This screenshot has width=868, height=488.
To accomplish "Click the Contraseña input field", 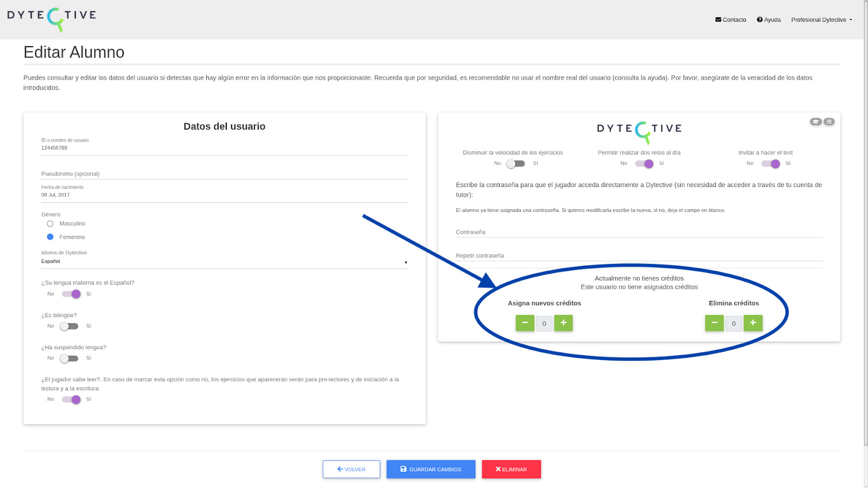I will click(639, 232).
